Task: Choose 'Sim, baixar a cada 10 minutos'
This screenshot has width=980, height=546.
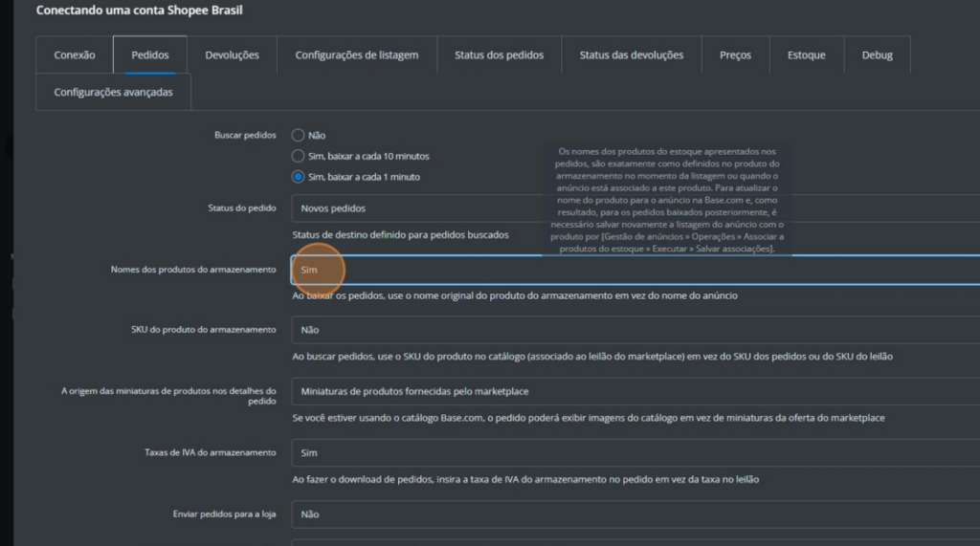Action: point(298,156)
